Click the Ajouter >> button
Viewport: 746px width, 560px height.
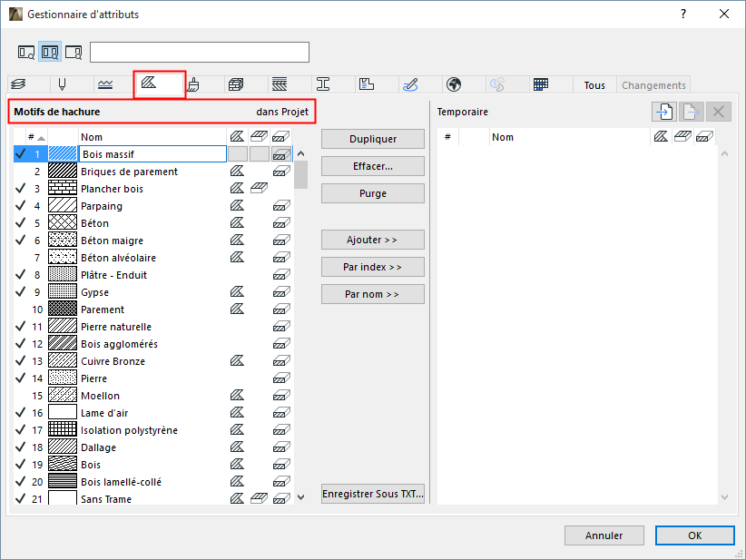[x=372, y=240]
